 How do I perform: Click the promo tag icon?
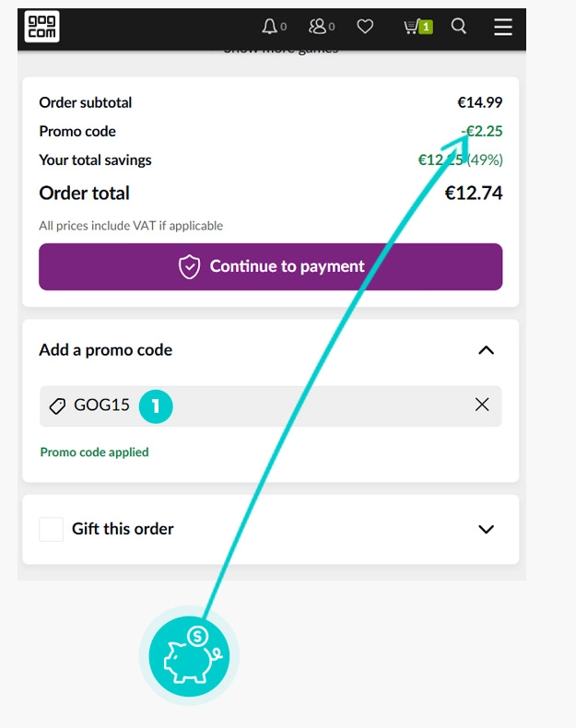tap(57, 405)
